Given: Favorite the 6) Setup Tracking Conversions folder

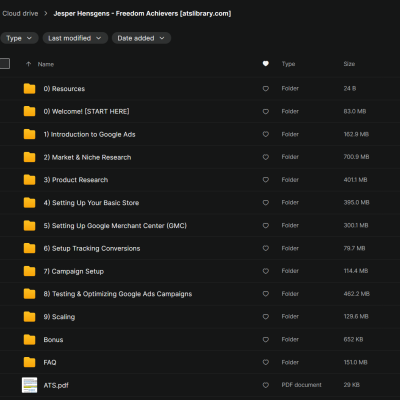Looking at the screenshot, I should tap(266, 248).
